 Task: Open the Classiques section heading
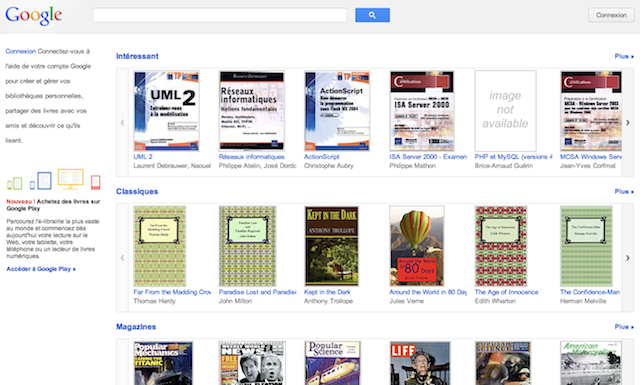click(x=137, y=191)
